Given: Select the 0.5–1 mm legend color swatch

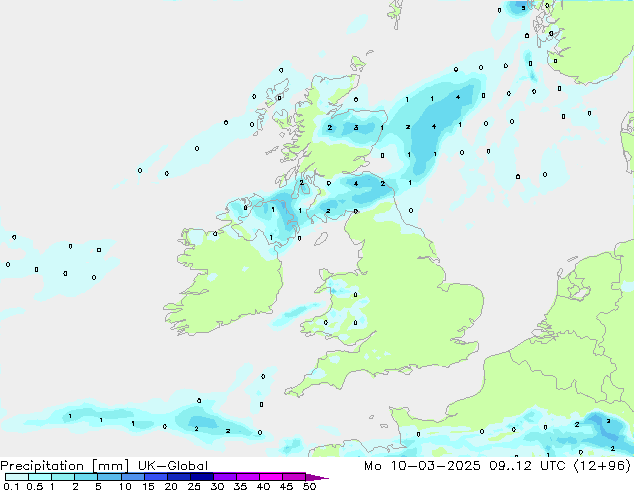Looking at the screenshot, I should (40, 477).
